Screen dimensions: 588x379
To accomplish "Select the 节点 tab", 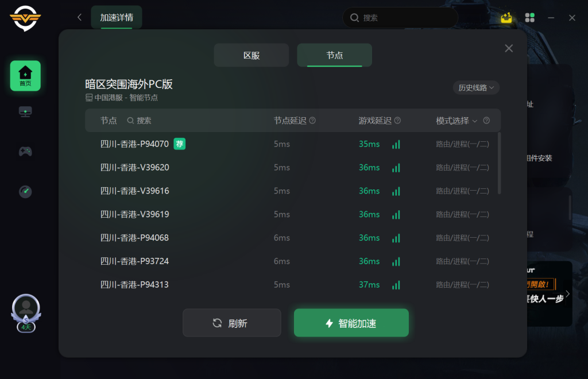I will 335,56.
